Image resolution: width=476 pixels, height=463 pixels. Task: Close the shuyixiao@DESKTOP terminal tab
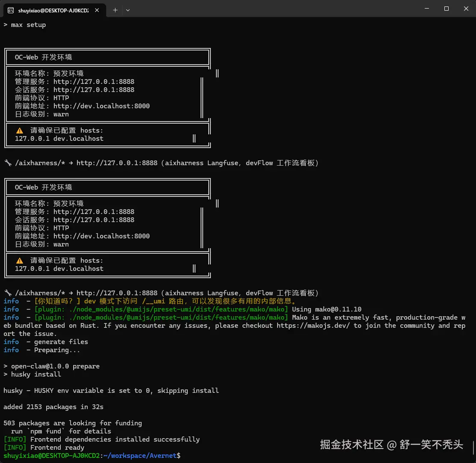tap(97, 10)
